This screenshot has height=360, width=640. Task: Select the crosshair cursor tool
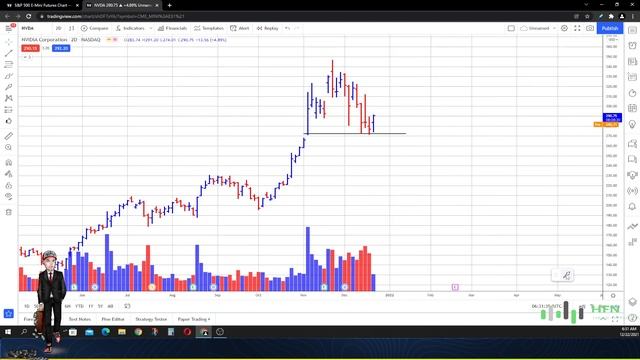click(9, 42)
